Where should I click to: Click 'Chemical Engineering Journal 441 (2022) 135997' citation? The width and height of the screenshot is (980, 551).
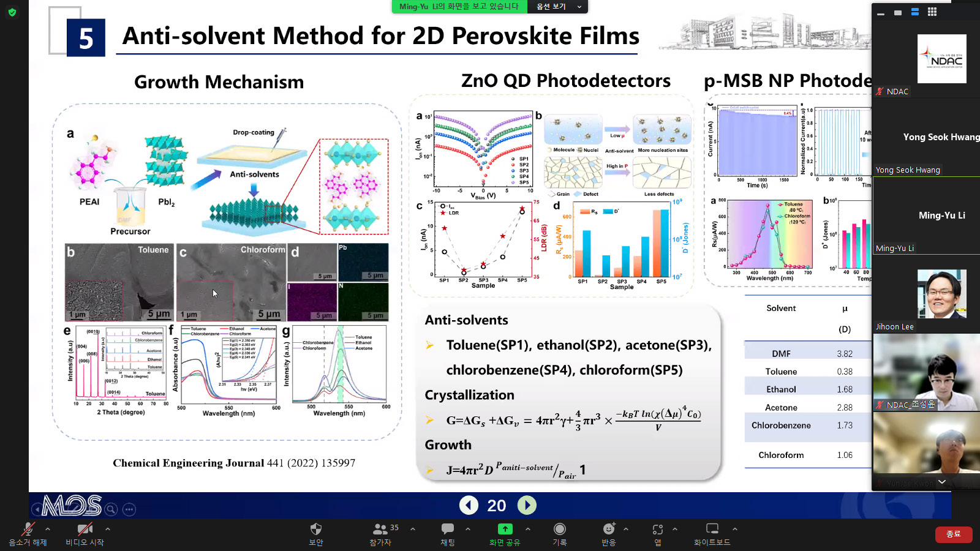(x=234, y=463)
